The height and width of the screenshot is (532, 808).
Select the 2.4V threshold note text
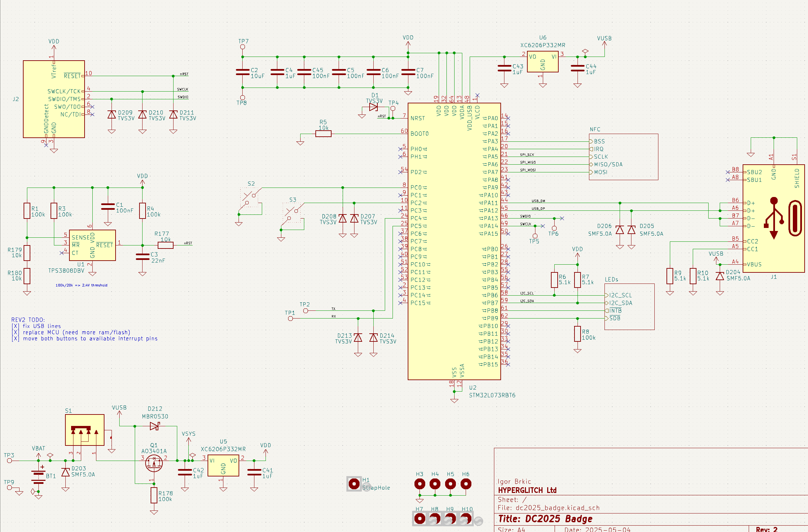point(82,285)
